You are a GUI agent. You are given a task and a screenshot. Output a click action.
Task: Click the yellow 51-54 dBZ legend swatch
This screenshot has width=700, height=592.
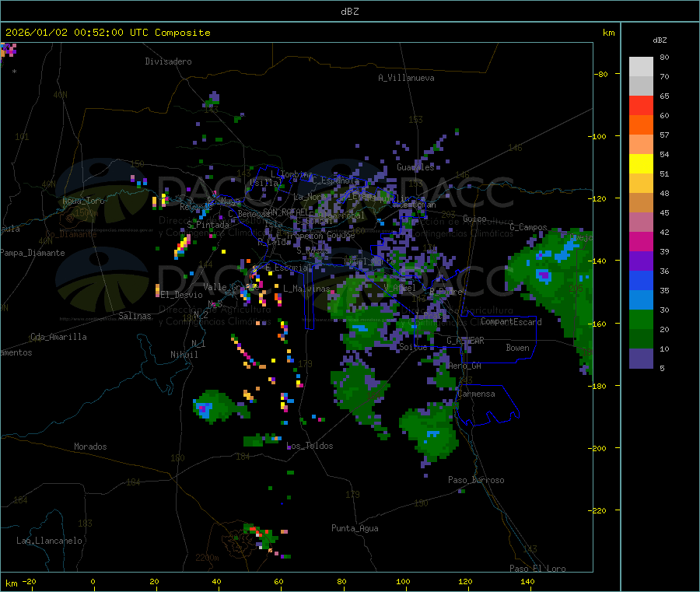[641, 164]
